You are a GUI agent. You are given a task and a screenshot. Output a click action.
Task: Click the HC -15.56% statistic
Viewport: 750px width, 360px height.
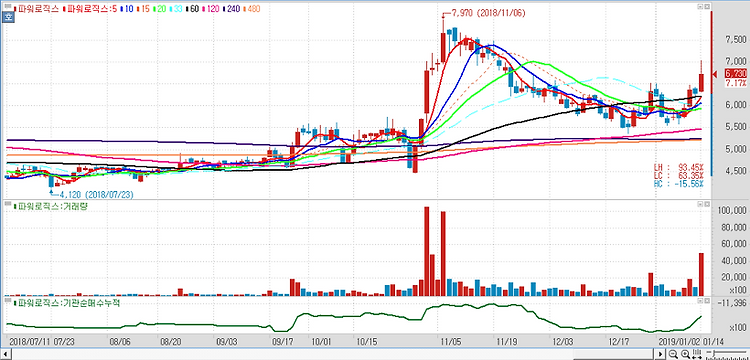[679, 184]
